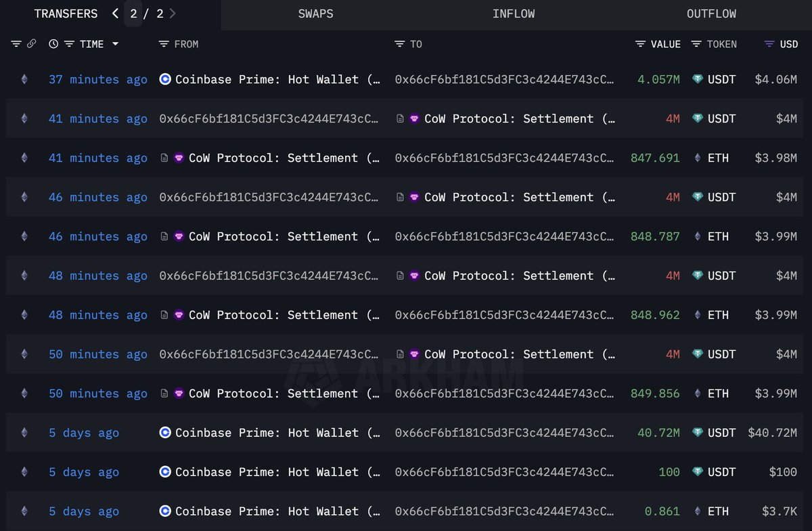Open the '37 minutes ago' transaction link
Viewport: 812px width, 531px height.
click(x=98, y=79)
